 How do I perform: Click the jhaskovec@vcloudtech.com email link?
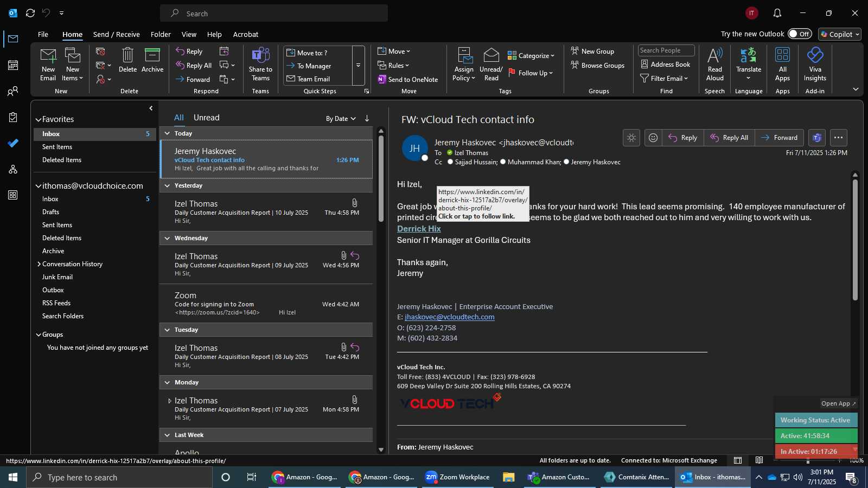pos(450,317)
